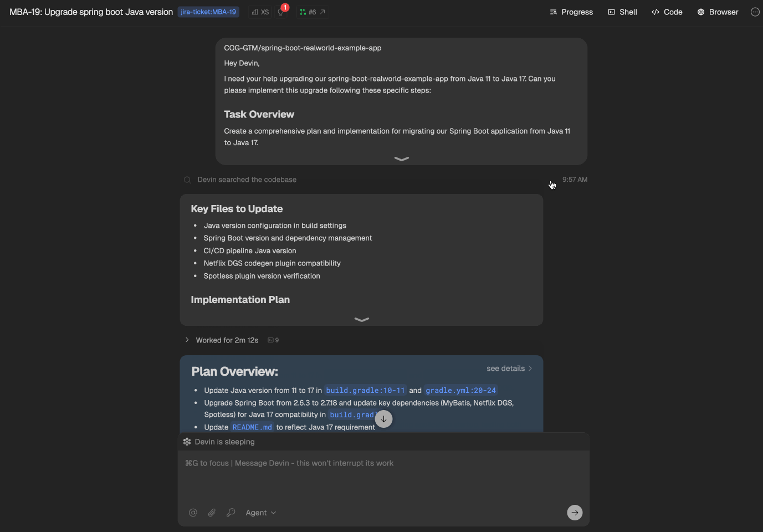The image size is (763, 532).
Task: Click the XS size indicator icon
Action: (x=260, y=12)
